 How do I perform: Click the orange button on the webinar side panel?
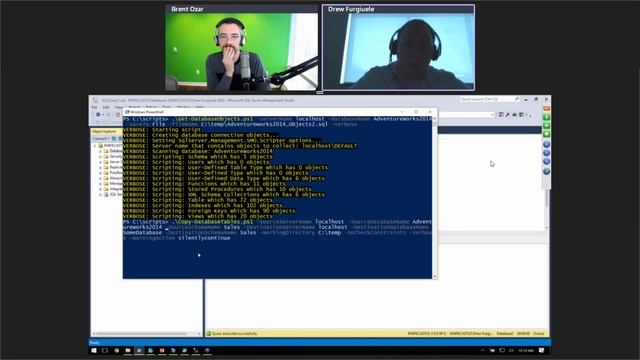pos(546,109)
